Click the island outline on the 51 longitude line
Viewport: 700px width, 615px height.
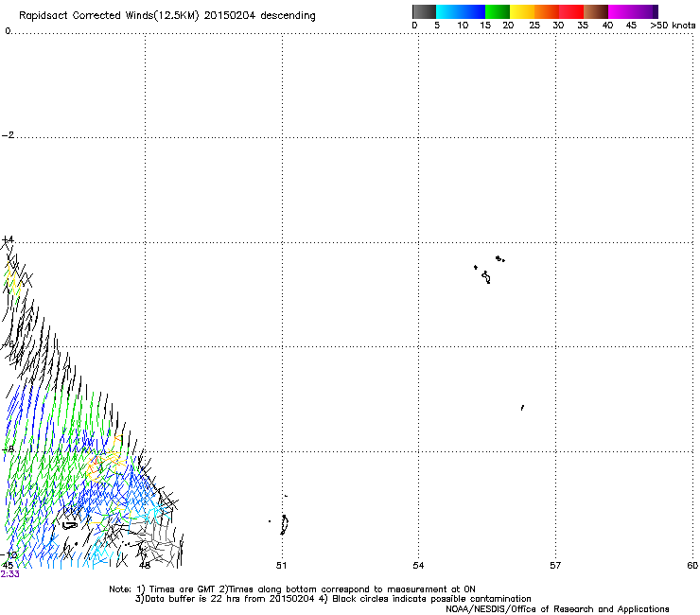click(x=285, y=524)
